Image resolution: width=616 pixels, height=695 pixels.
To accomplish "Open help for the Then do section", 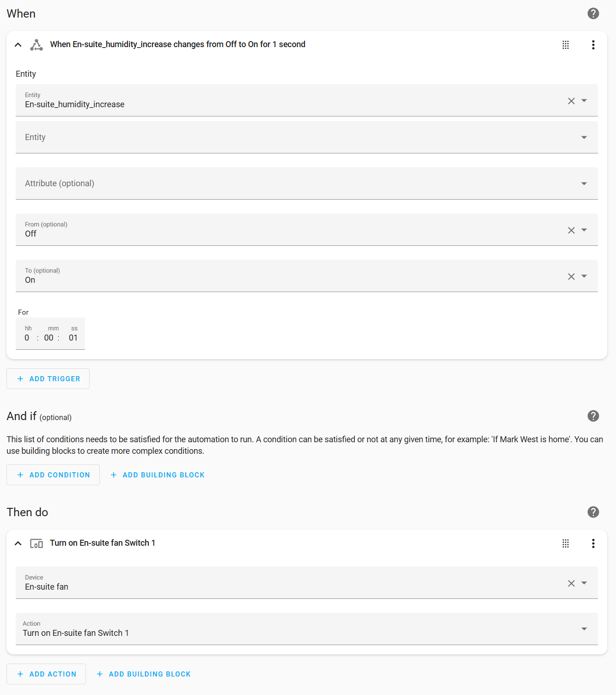I will pyautogui.click(x=593, y=512).
